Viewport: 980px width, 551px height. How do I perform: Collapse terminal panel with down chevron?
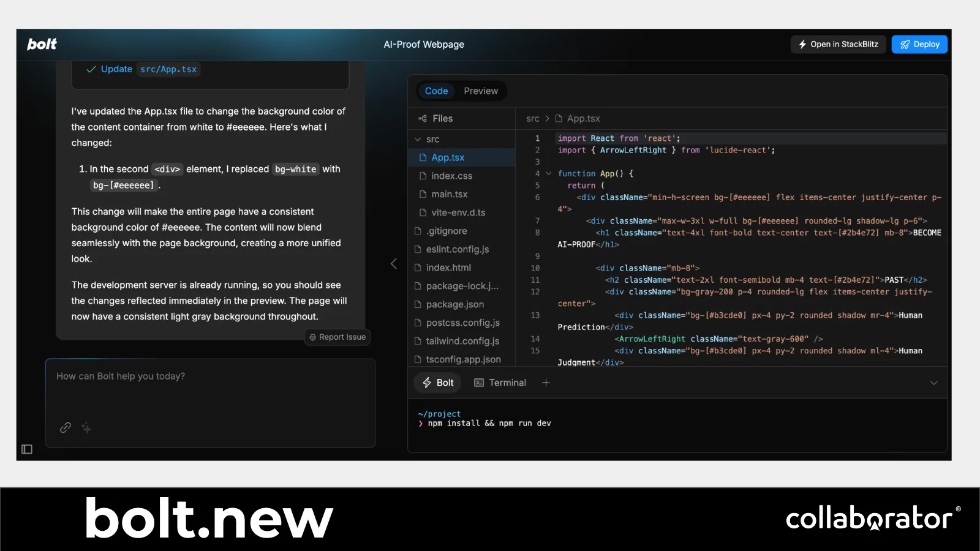[934, 383]
